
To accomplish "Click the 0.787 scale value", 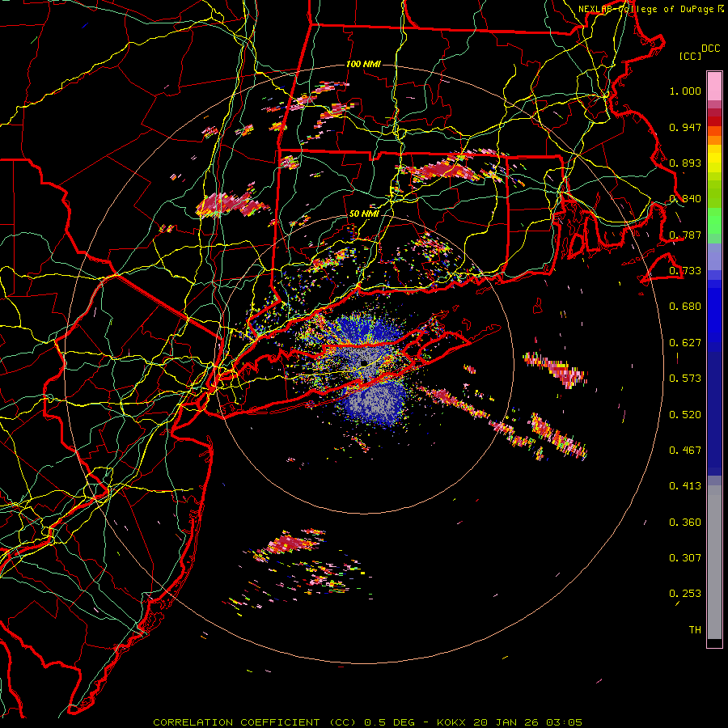I will [685, 235].
